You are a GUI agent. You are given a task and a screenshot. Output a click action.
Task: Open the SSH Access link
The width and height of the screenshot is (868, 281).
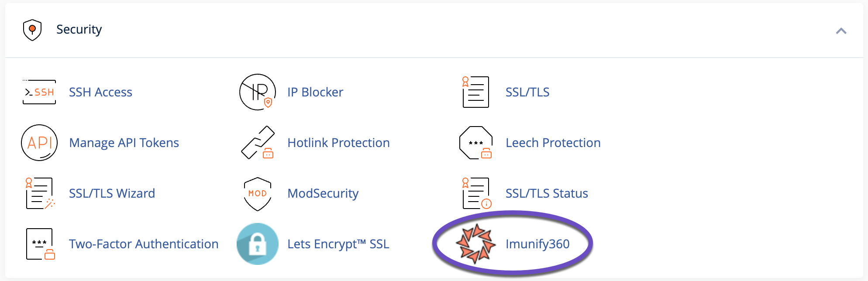[x=100, y=92]
